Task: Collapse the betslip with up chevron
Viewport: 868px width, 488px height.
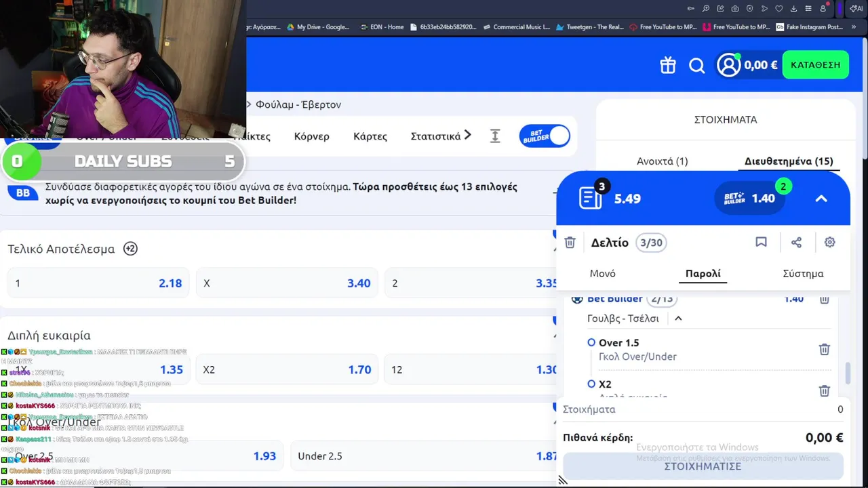Action: pos(821,199)
